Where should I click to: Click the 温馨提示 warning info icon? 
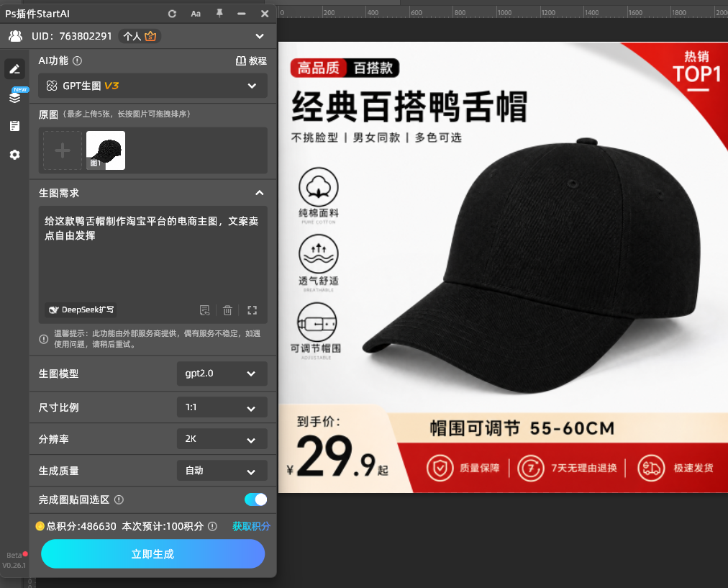point(44,339)
